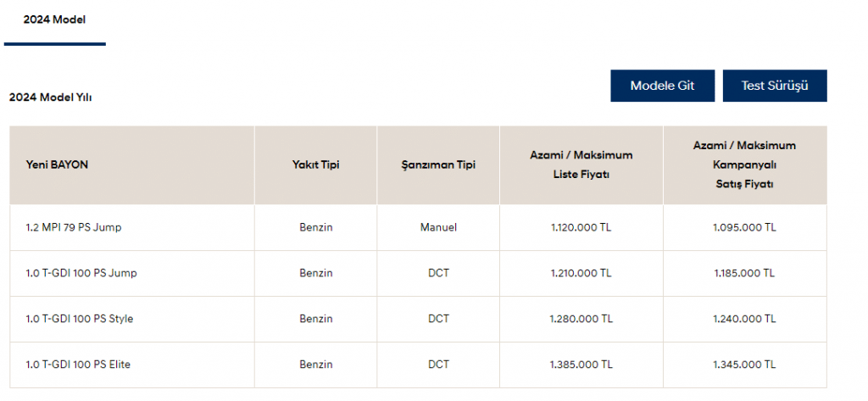Click the 2024 Model Yılı heading
This screenshot has width=868, height=401.
tap(50, 98)
